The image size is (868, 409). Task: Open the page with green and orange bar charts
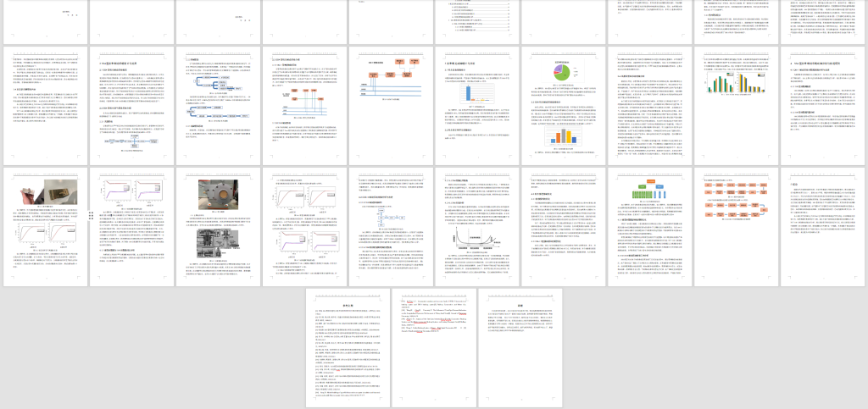(736, 104)
